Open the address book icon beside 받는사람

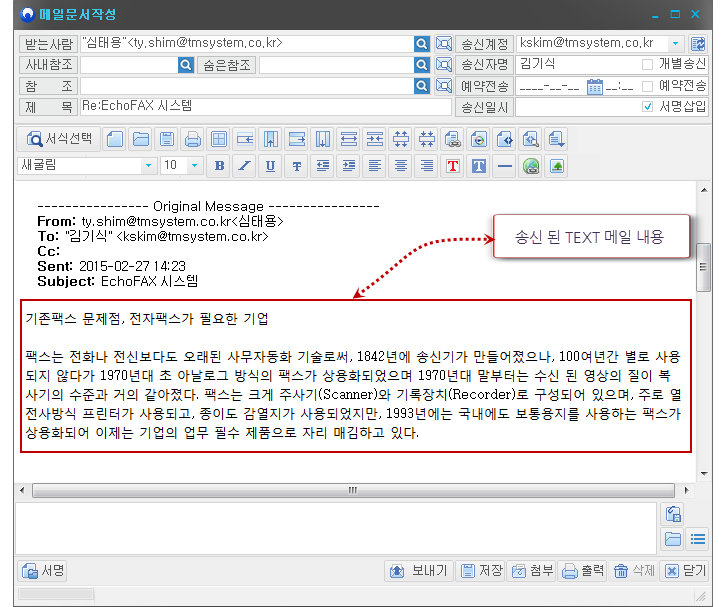pos(444,44)
